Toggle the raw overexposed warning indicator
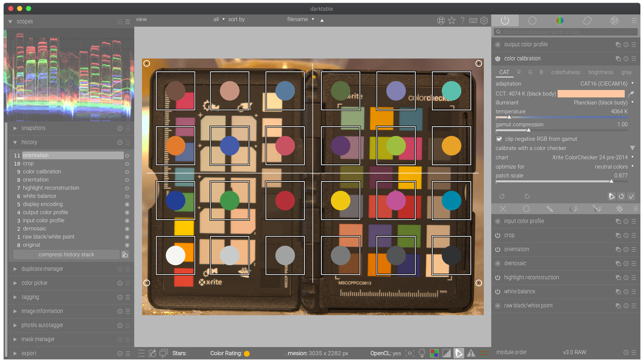The width and height of the screenshot is (644, 363). (435, 353)
